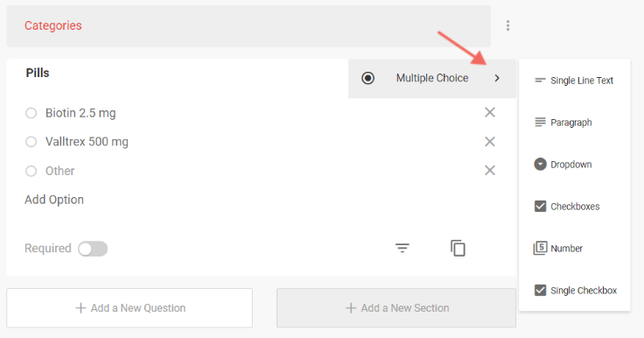Select the Biotin 2.5 mg radio button
The image size is (644, 338).
31,113
